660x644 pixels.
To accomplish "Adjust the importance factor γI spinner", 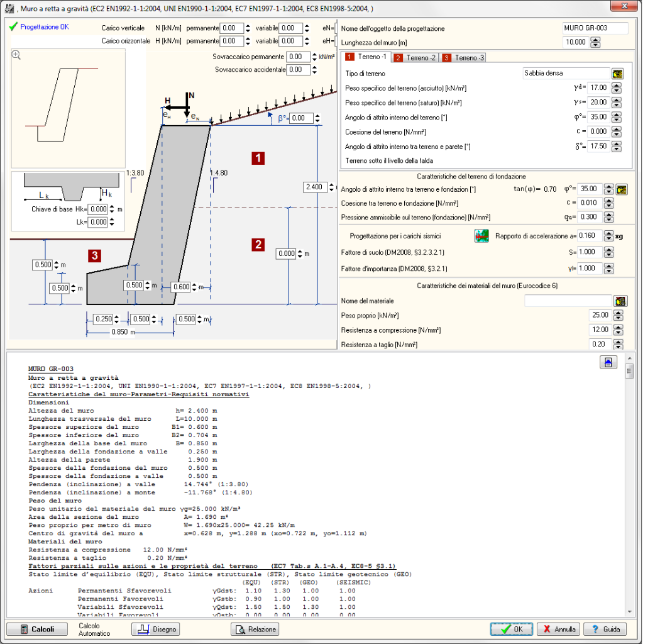I will tap(608, 269).
